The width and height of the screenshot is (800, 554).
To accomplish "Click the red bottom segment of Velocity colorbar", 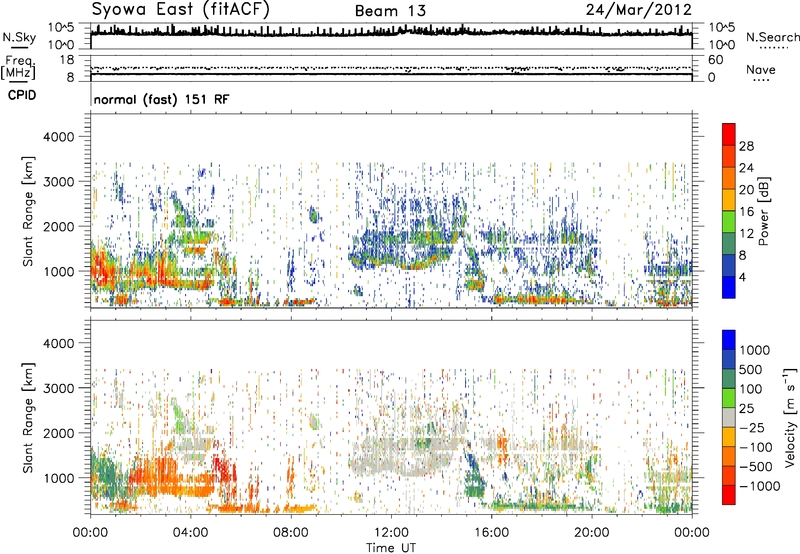I will coord(729,495).
